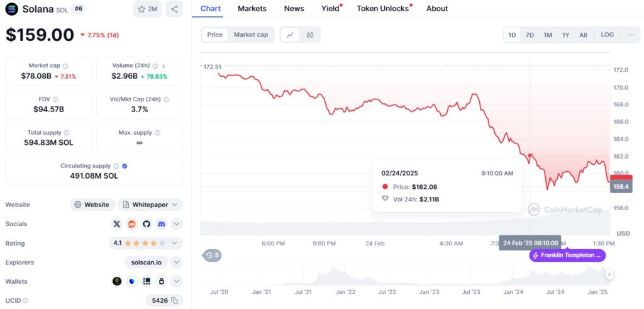Switch chart to Market cap view

(250, 35)
